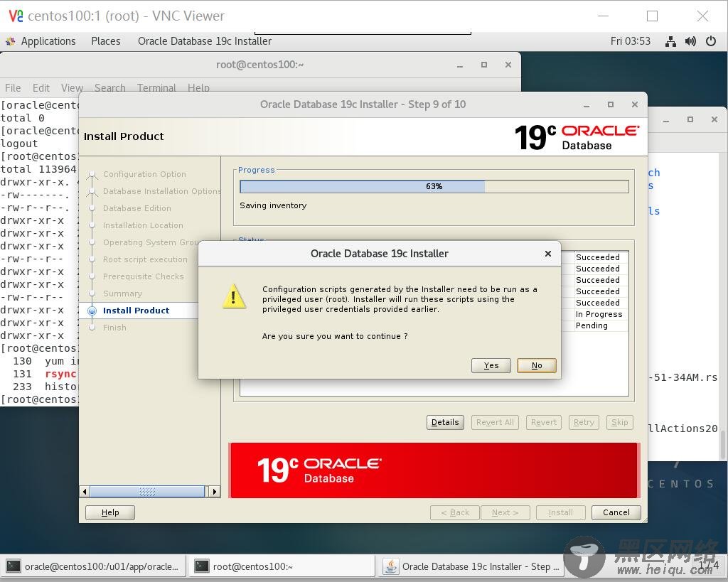Click the Skip button
Viewport: 728px width, 582px height.
tap(619, 422)
